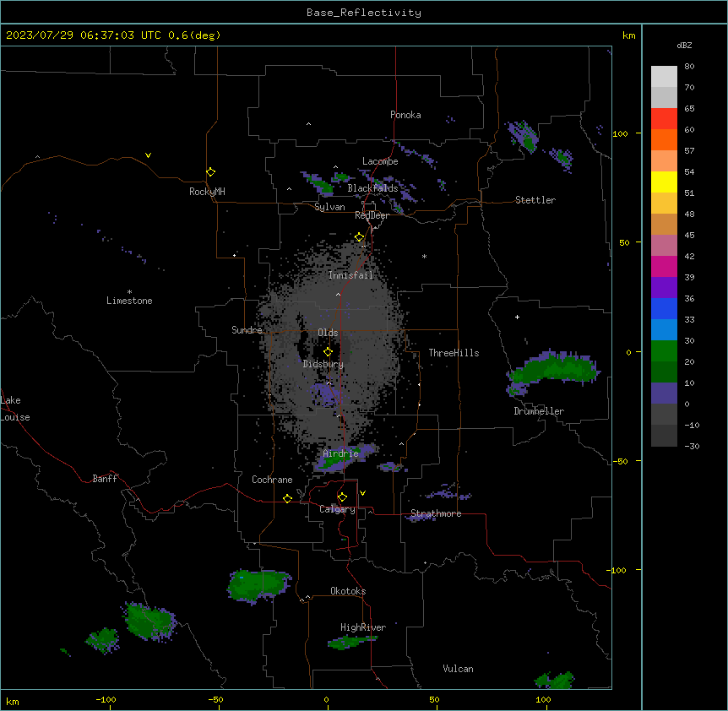The width and height of the screenshot is (728, 711).
Task: Click the Olds city label
Action: coord(328,333)
